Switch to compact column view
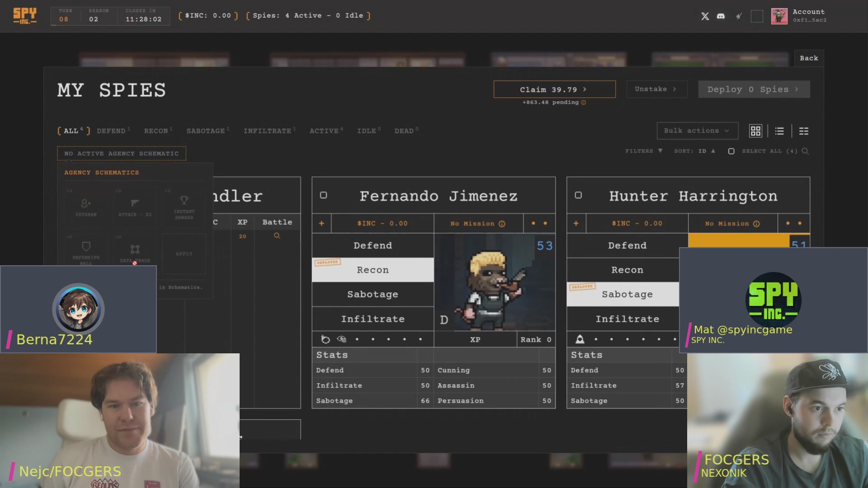Image resolution: width=868 pixels, height=488 pixels. point(804,131)
